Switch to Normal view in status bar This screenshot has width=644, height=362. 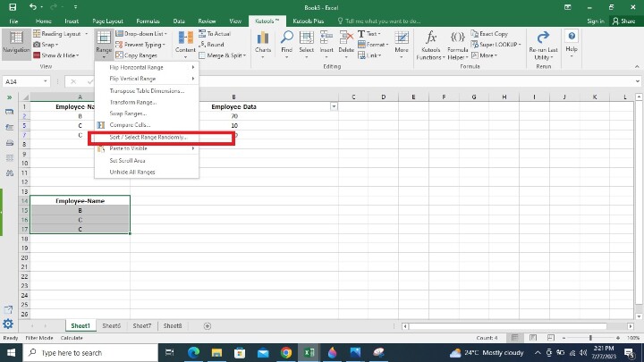[x=514, y=338]
